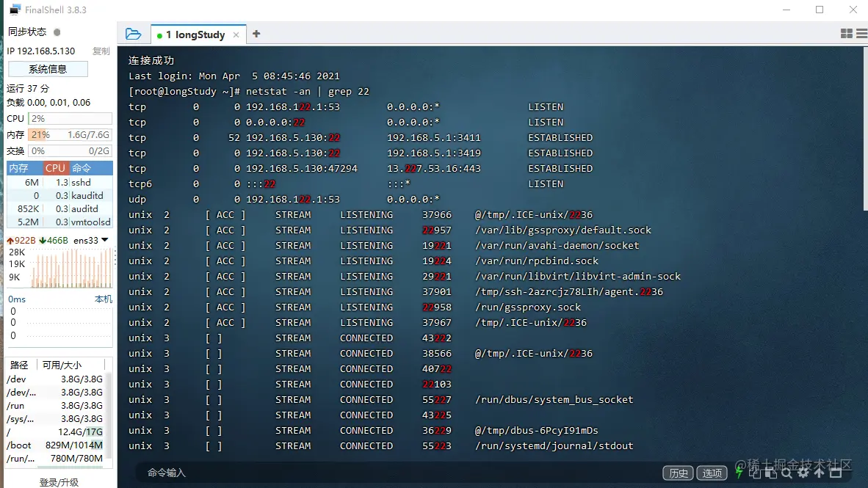Maximize the FinalShell window
The width and height of the screenshot is (868, 488).
pyautogui.click(x=820, y=10)
